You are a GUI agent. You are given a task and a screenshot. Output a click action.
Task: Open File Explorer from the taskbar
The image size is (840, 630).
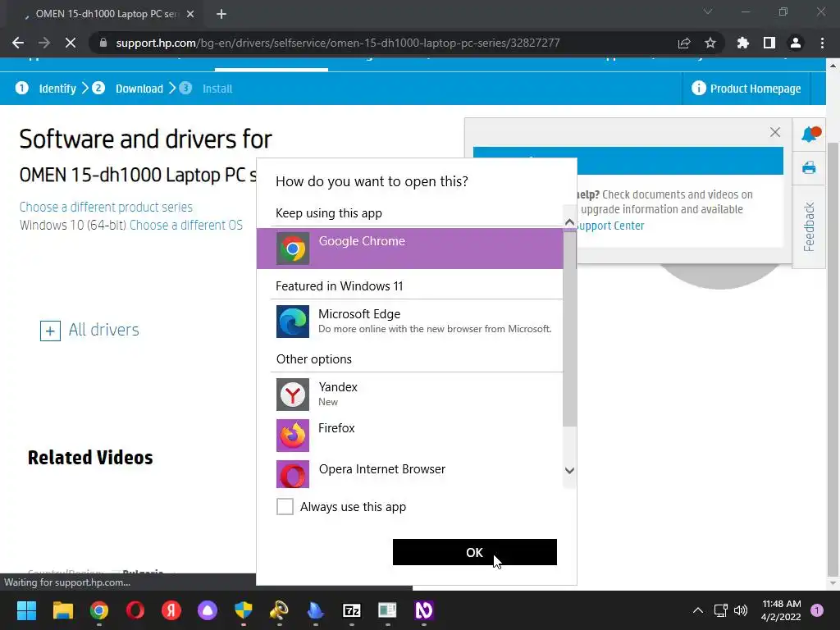point(62,610)
